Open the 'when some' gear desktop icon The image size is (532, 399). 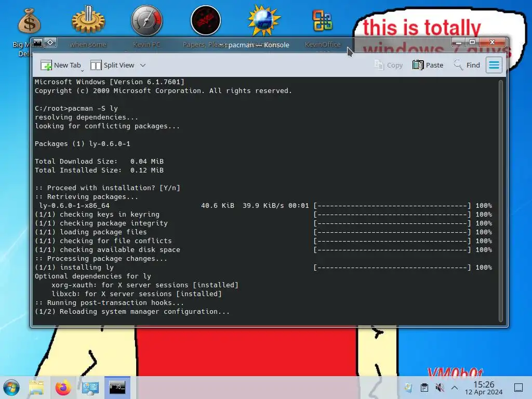pyautogui.click(x=88, y=21)
